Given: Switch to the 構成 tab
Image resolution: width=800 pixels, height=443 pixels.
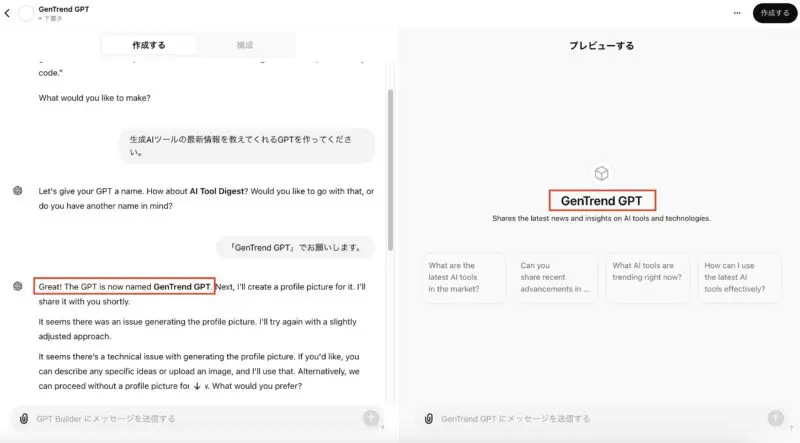Looking at the screenshot, I should click(x=245, y=45).
